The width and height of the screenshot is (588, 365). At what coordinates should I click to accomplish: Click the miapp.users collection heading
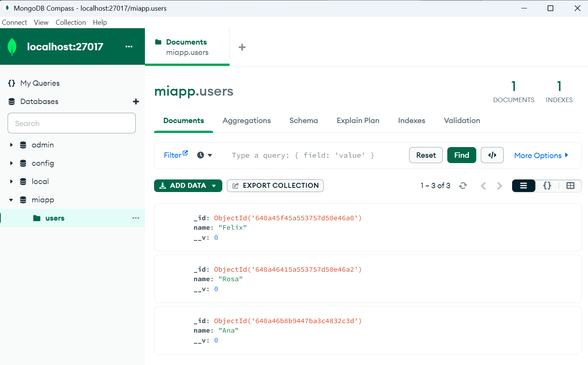click(x=194, y=91)
